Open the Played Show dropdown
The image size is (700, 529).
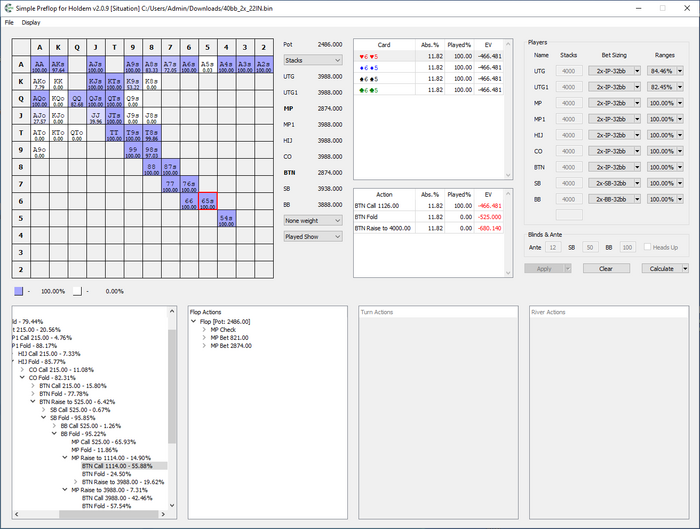pos(313,237)
